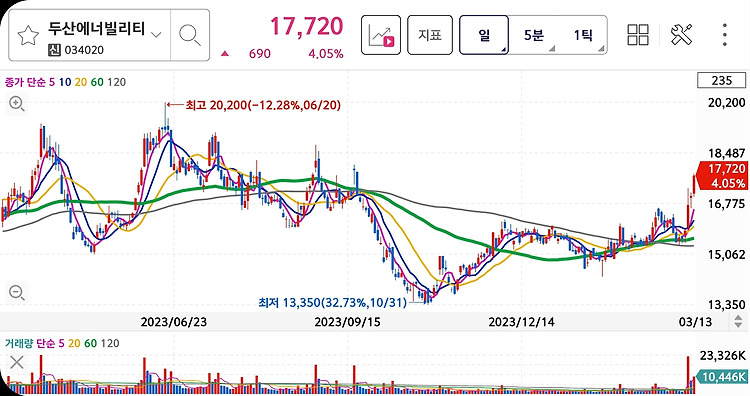This screenshot has width=750, height=396.
Task: Click the 10,446K volume tag on axis
Action: tap(723, 377)
